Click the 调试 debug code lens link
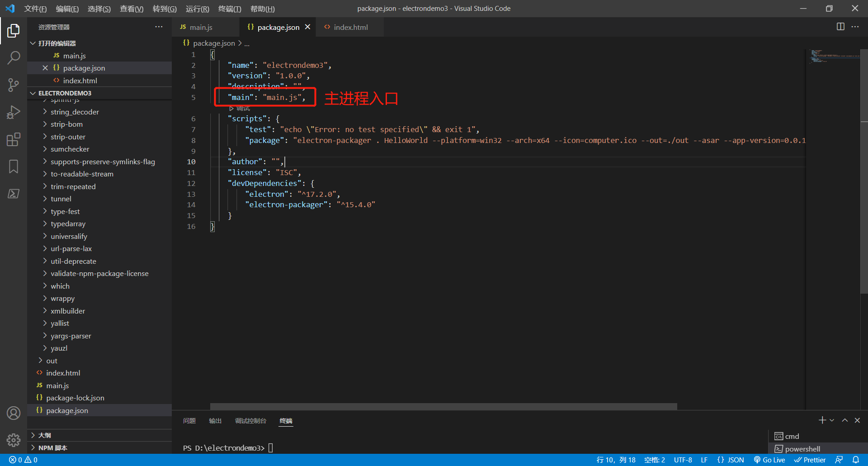868x466 pixels. pyautogui.click(x=240, y=108)
